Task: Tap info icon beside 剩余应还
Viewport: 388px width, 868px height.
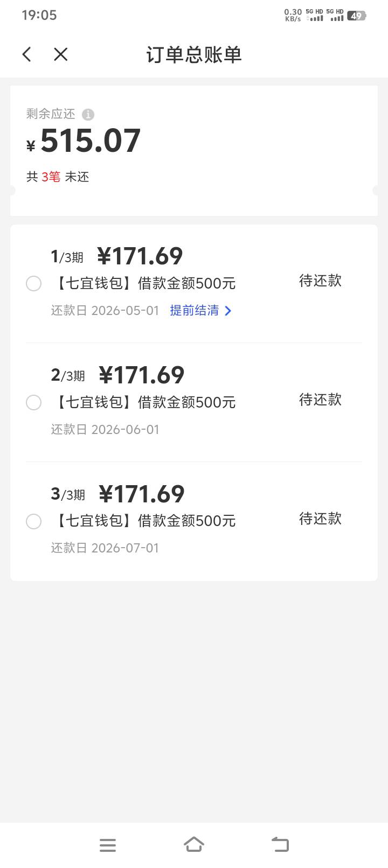Action: pyautogui.click(x=88, y=114)
